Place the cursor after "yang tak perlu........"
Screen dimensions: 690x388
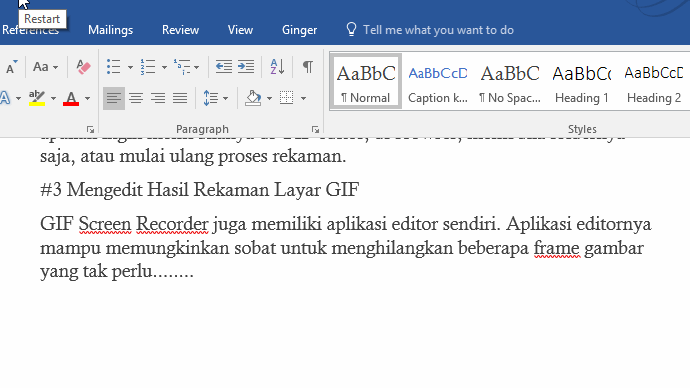pos(194,272)
